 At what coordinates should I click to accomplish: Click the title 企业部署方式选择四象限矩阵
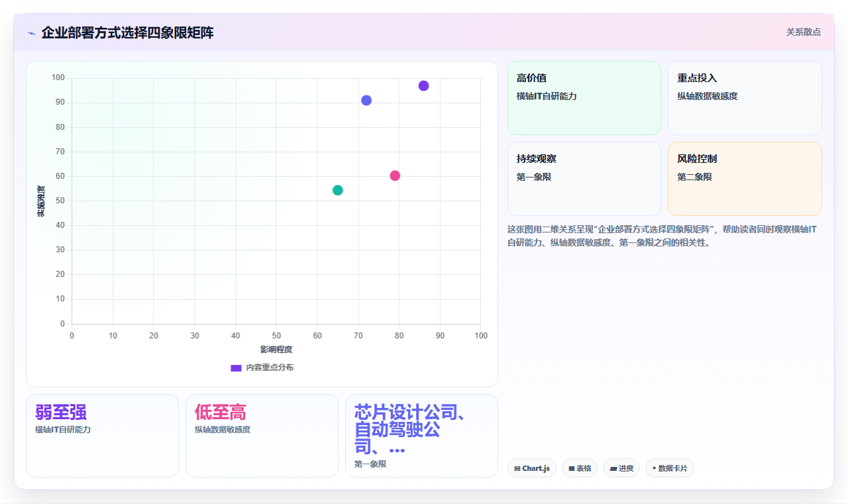(x=127, y=32)
